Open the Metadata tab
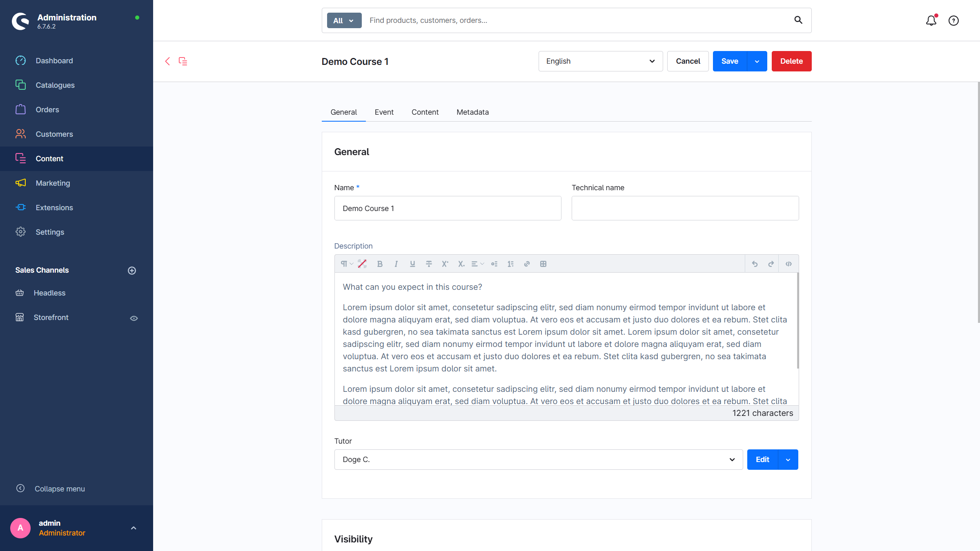 (x=472, y=112)
